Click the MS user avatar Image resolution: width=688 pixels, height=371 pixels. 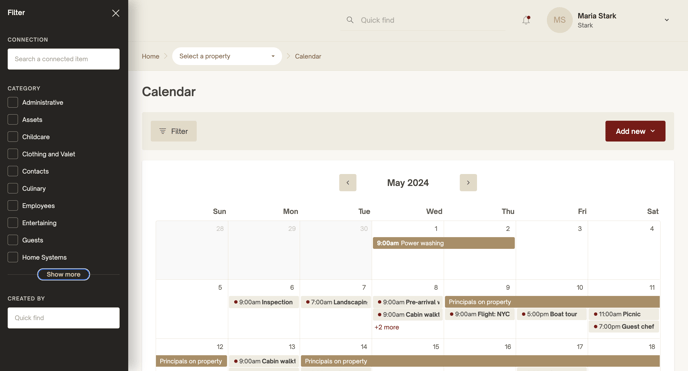(x=559, y=20)
